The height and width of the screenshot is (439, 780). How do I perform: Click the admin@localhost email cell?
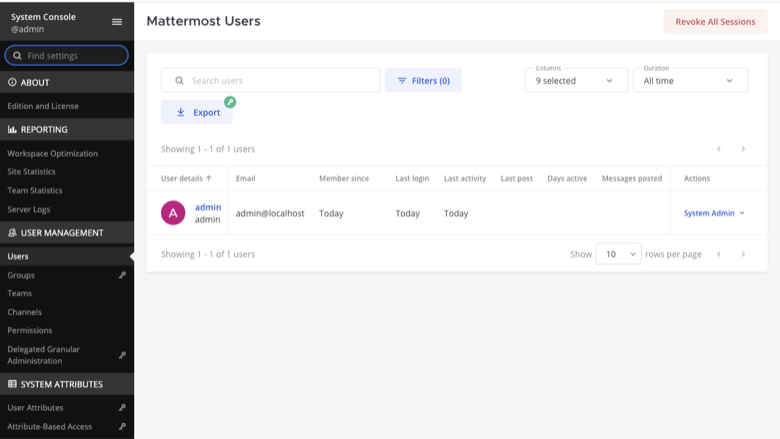pos(270,213)
